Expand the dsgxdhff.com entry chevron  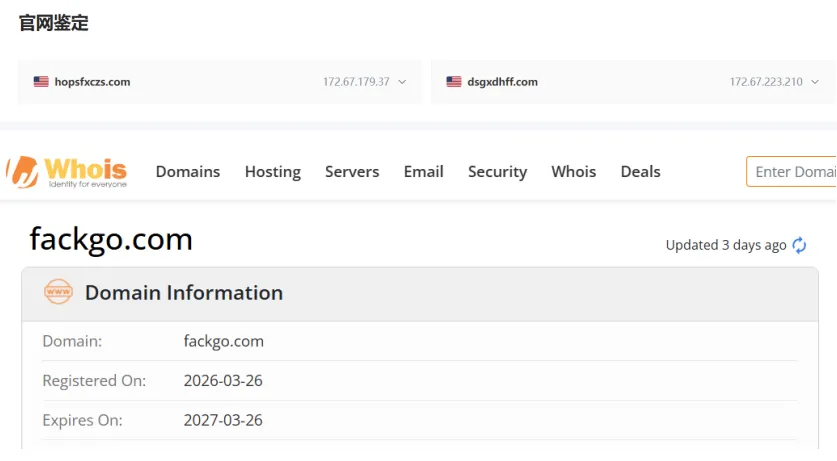point(815,82)
